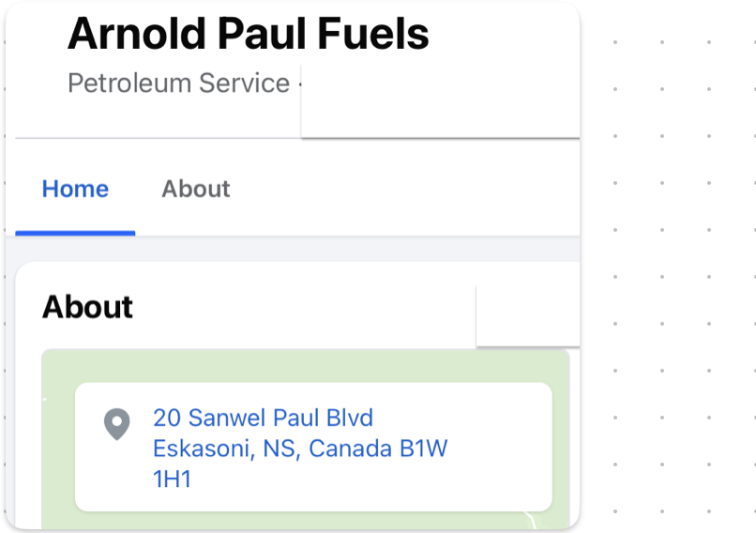
Task: Open the About tab
Action: (195, 189)
